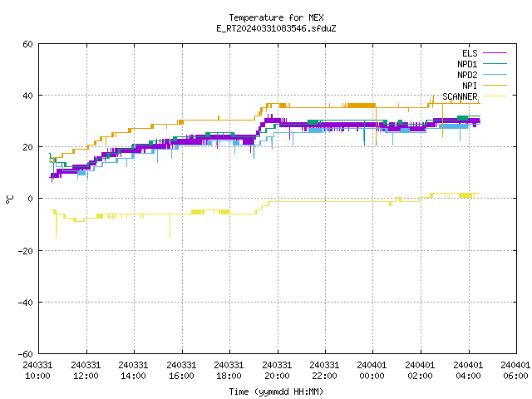532x399 pixels.
Task: Click the orange NPI legend line sample
Action: click(495, 85)
